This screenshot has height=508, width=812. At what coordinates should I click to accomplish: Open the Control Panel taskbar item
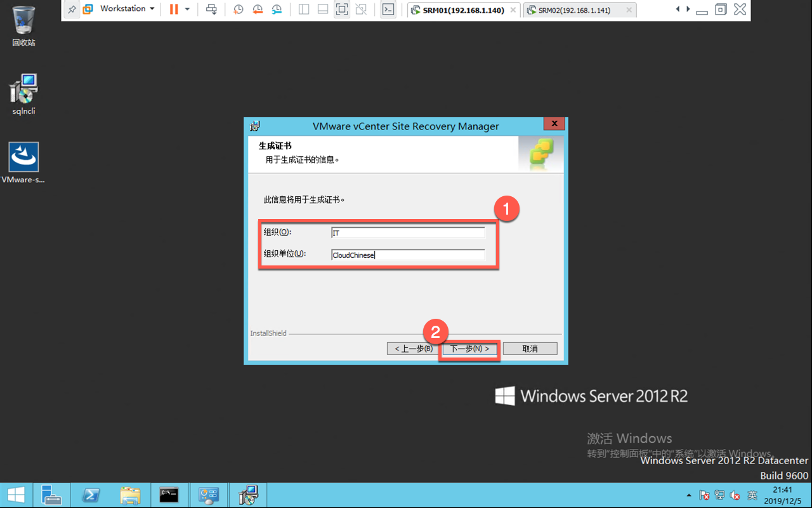tap(208, 495)
